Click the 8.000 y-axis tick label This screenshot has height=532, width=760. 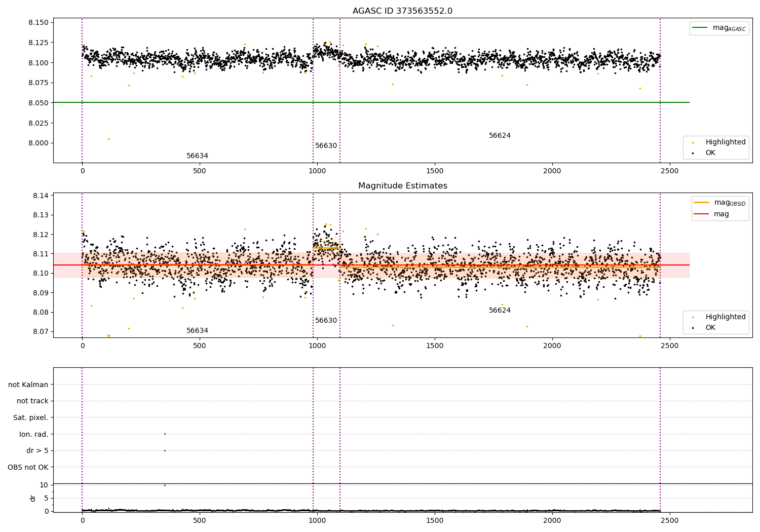point(39,143)
